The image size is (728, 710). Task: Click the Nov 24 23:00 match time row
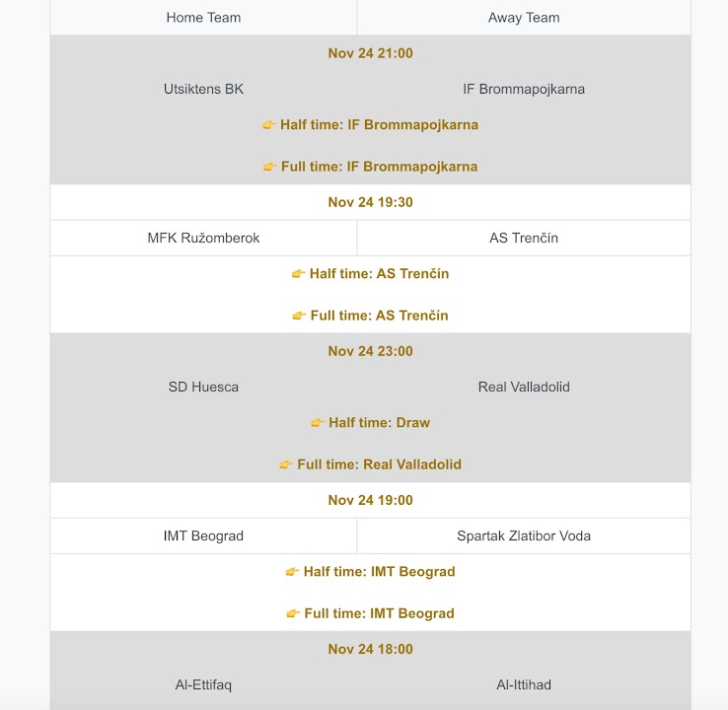[370, 351]
